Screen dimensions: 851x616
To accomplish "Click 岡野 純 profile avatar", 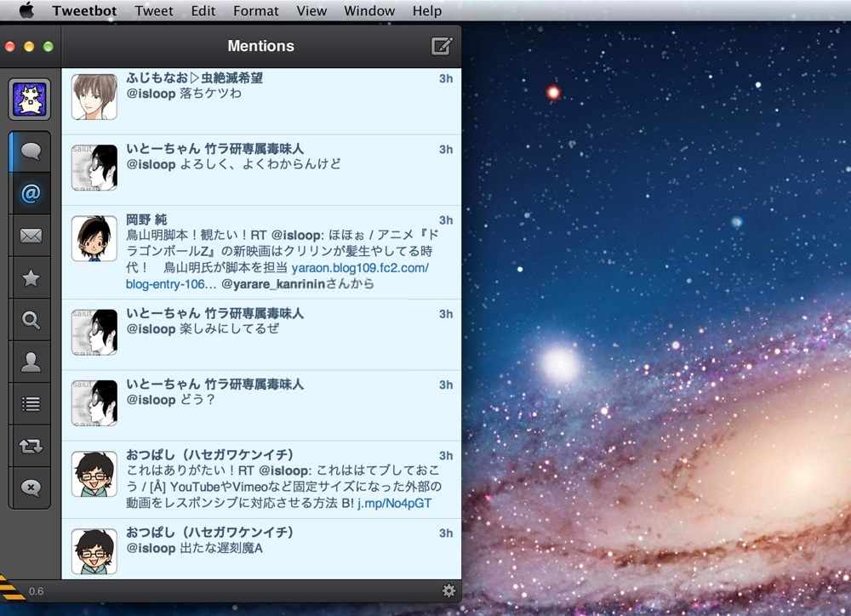I will click(x=94, y=238).
